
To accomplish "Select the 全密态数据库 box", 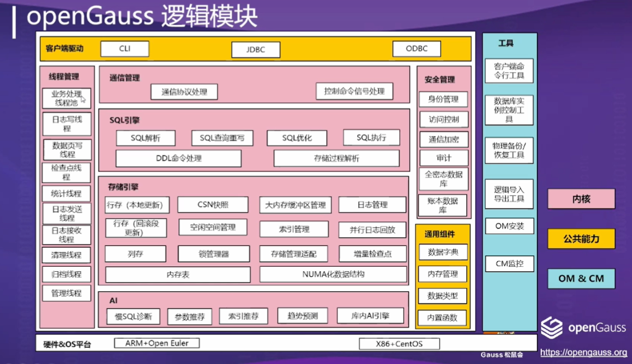I will (x=444, y=179).
